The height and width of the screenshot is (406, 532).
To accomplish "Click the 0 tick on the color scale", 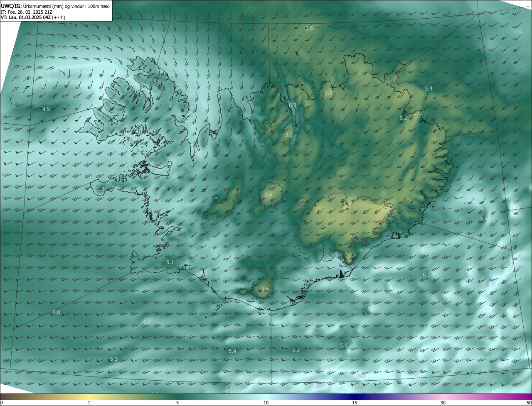I will [2, 403].
